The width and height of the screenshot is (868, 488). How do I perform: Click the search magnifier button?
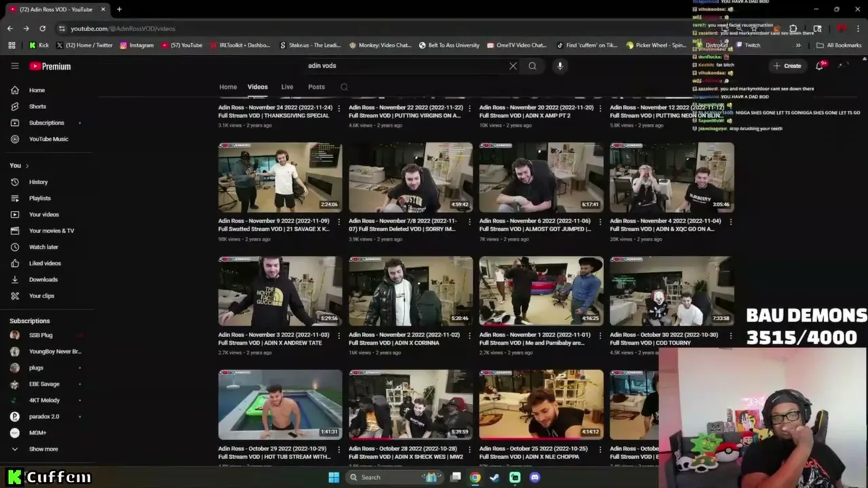click(532, 66)
